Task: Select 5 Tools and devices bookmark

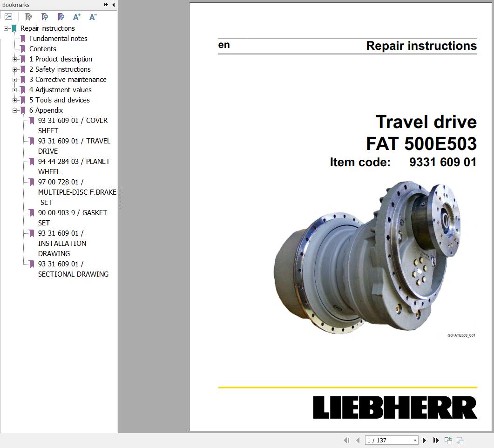Action: tap(60, 100)
